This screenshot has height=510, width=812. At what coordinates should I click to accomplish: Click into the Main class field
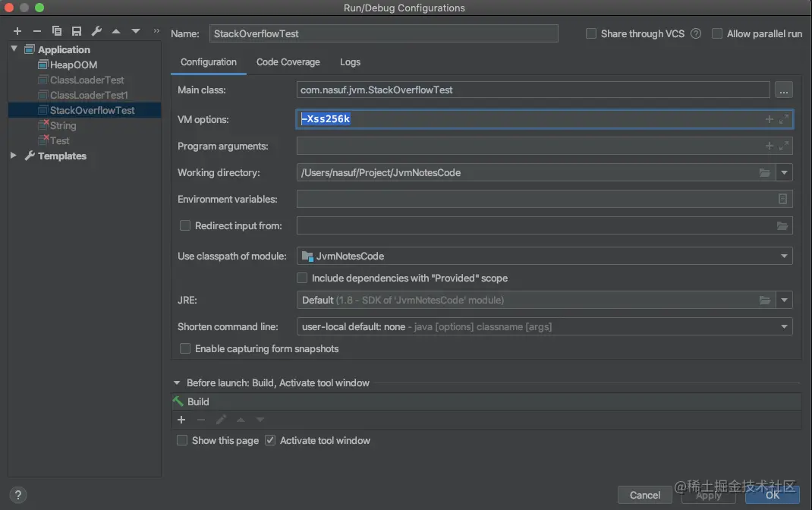[533, 90]
